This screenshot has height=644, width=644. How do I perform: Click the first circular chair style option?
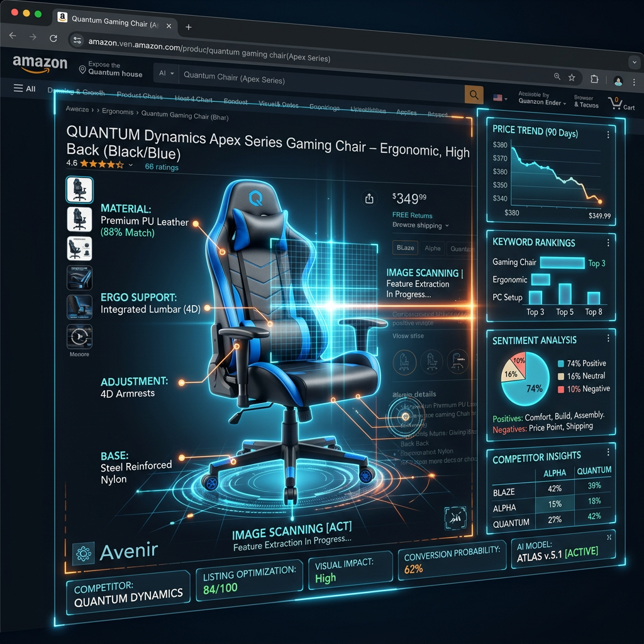pos(404,362)
